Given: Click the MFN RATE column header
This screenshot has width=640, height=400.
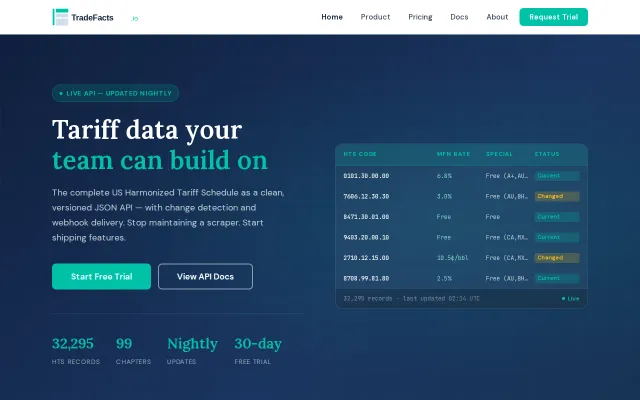Looking at the screenshot, I should coord(453,154).
